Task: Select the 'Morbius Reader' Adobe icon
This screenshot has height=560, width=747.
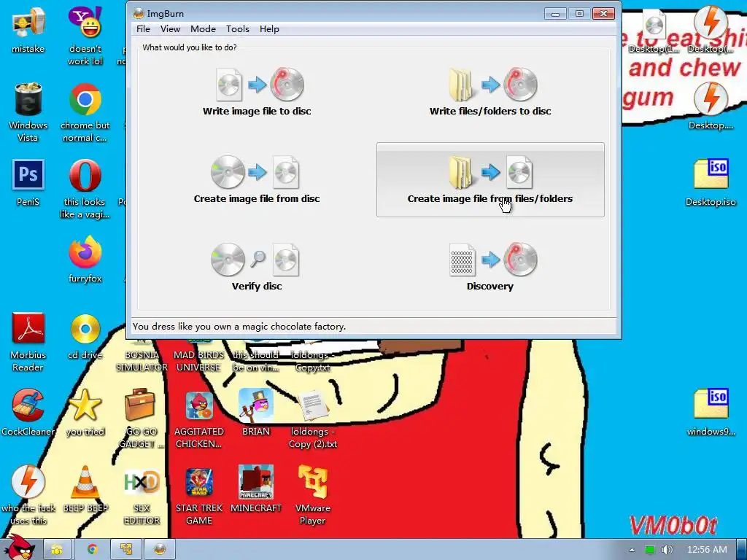Action: click(x=28, y=341)
